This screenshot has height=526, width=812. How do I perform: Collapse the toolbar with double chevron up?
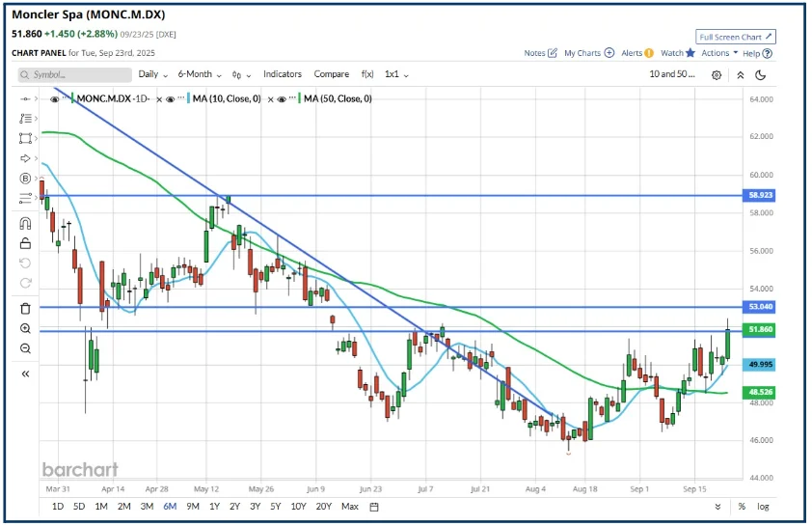click(x=741, y=75)
